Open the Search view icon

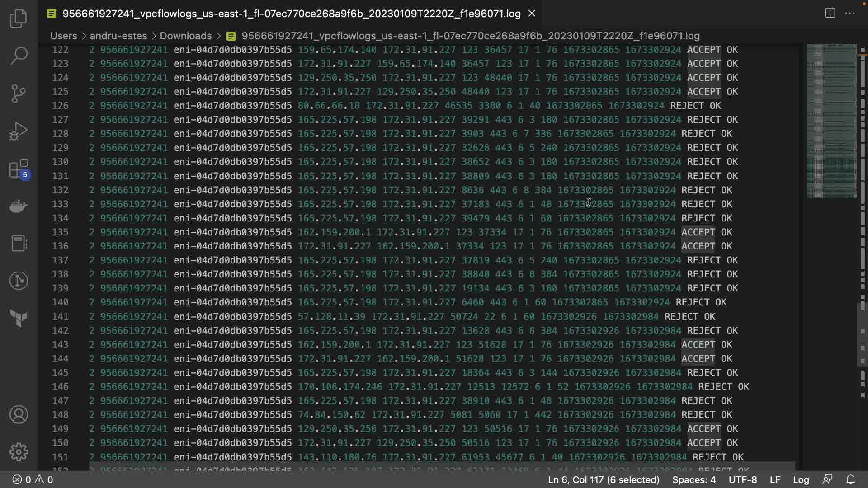[x=19, y=56]
